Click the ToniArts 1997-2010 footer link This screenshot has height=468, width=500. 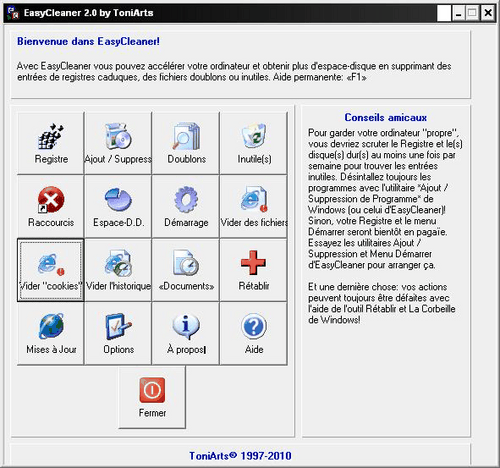240,456
